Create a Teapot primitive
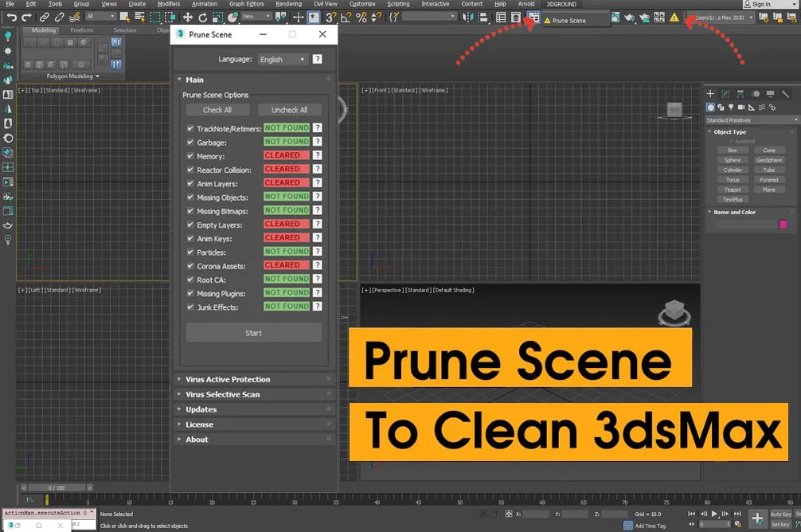 (732, 190)
